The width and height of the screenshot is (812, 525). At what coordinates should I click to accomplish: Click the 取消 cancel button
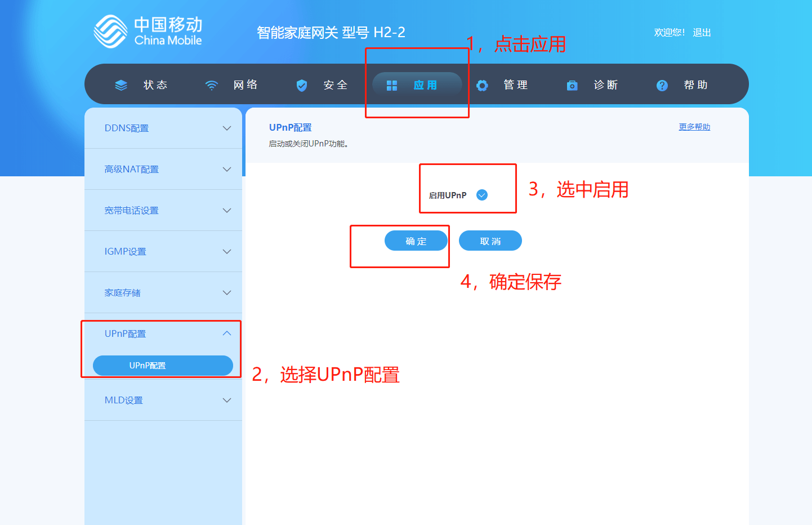(490, 241)
